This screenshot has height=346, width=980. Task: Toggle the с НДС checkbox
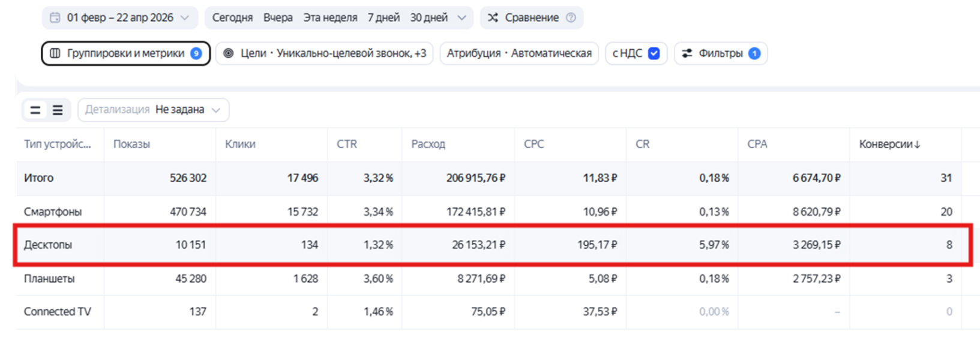click(654, 53)
